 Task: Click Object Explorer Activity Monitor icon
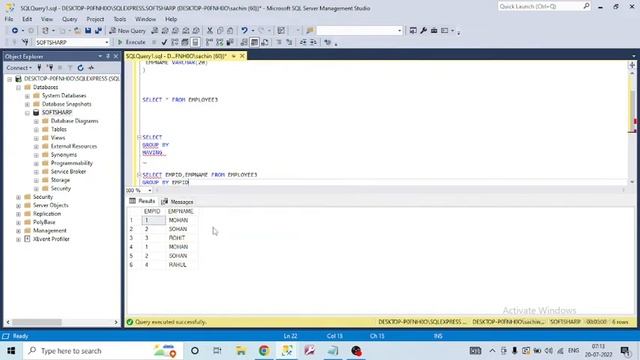(91, 68)
